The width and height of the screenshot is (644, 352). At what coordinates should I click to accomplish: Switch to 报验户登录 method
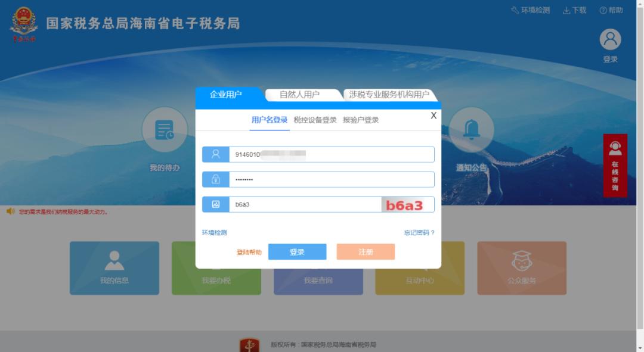click(x=361, y=120)
